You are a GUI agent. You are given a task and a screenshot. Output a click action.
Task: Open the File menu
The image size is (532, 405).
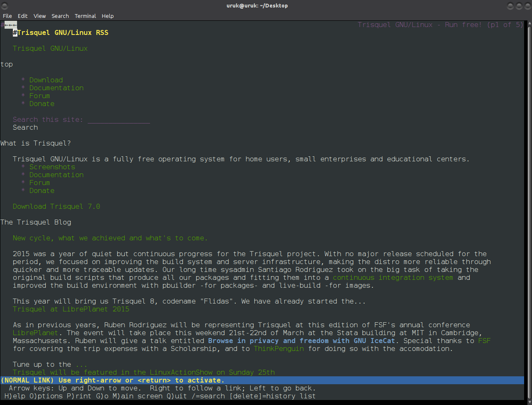pos(7,16)
